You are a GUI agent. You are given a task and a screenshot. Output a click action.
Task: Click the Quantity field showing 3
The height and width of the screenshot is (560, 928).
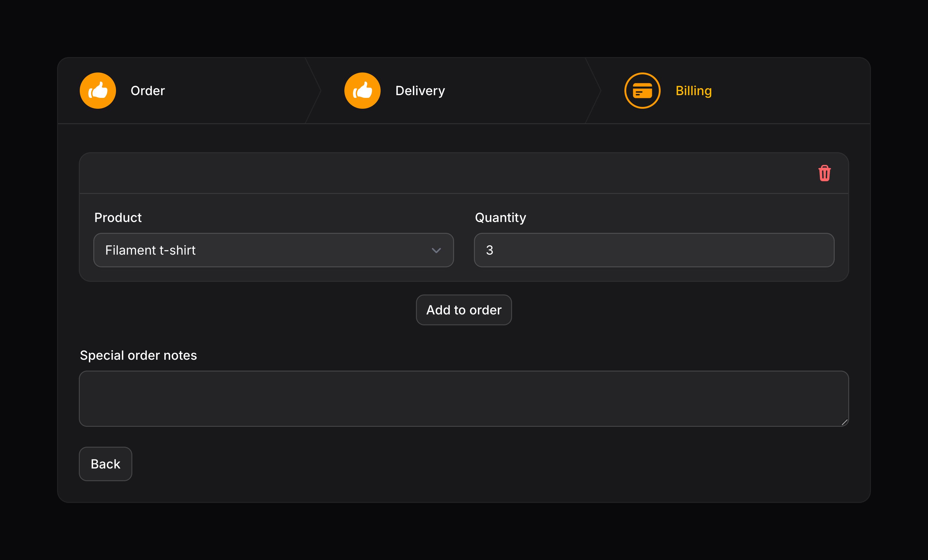click(x=654, y=250)
